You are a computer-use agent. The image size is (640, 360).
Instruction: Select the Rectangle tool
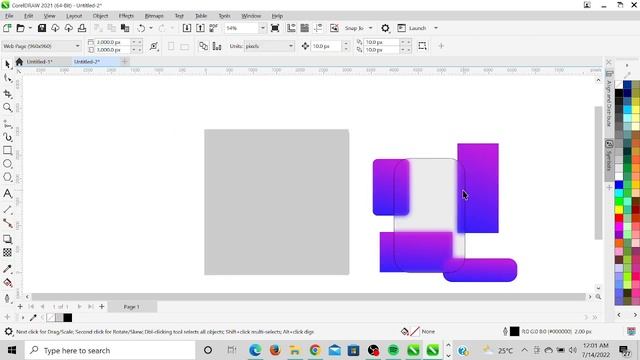point(7,150)
